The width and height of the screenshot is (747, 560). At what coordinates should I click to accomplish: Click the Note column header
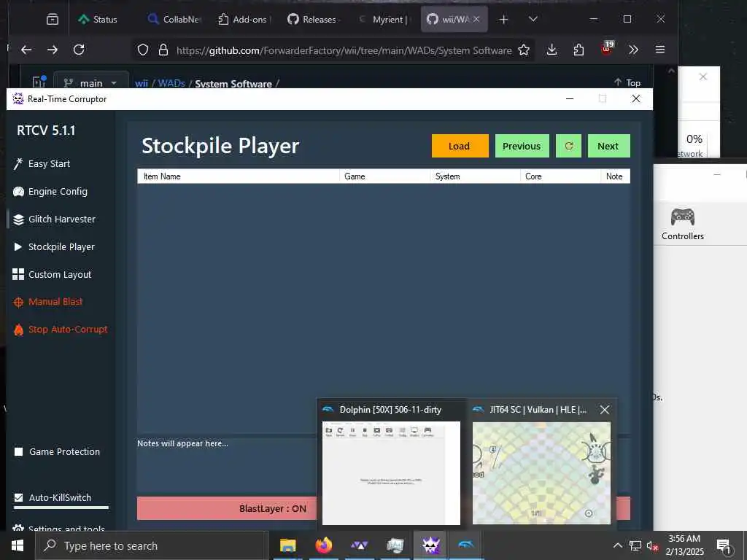[x=615, y=176]
